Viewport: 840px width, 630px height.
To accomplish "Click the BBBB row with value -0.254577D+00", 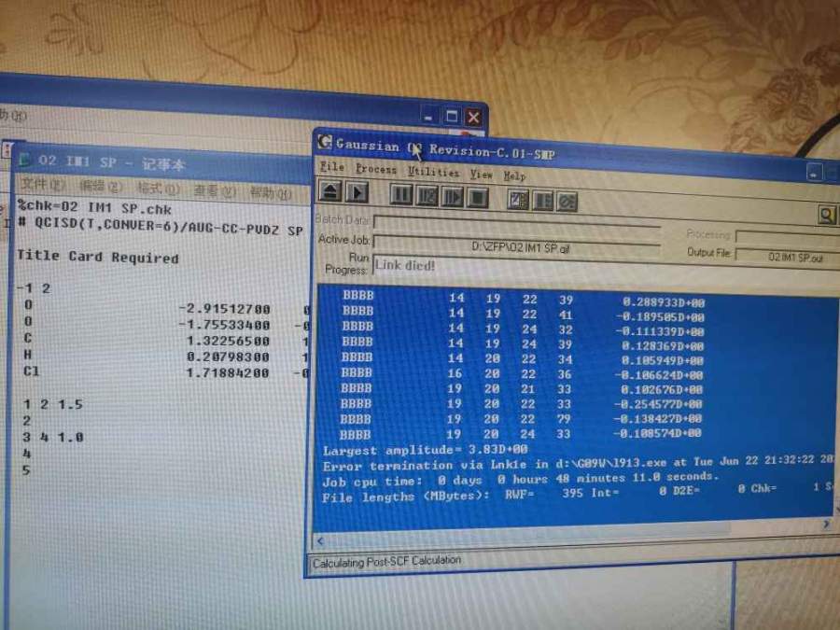I will (x=521, y=403).
